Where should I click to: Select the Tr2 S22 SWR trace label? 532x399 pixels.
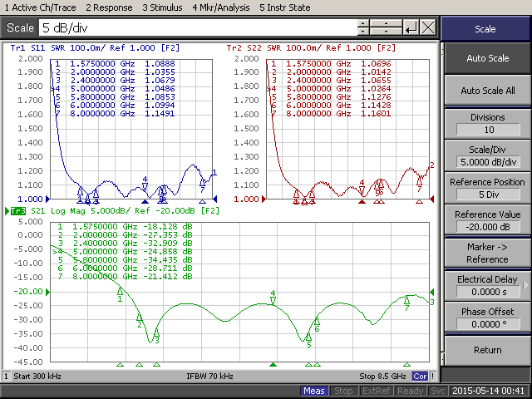[x=311, y=48]
